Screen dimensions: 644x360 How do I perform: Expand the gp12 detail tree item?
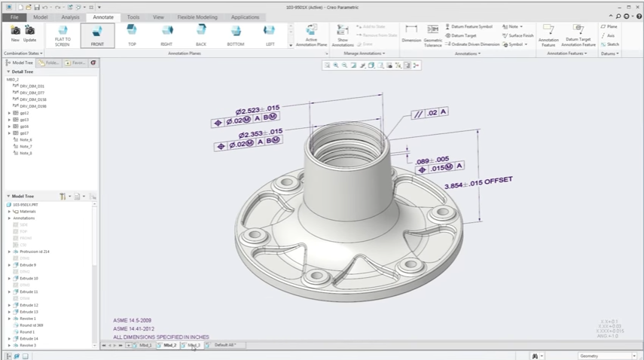[10, 113]
